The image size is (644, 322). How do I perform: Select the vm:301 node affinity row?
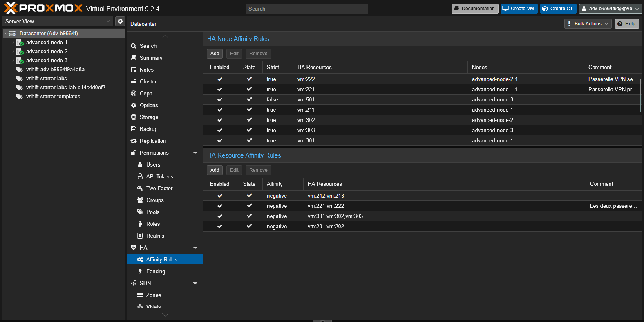423,141
